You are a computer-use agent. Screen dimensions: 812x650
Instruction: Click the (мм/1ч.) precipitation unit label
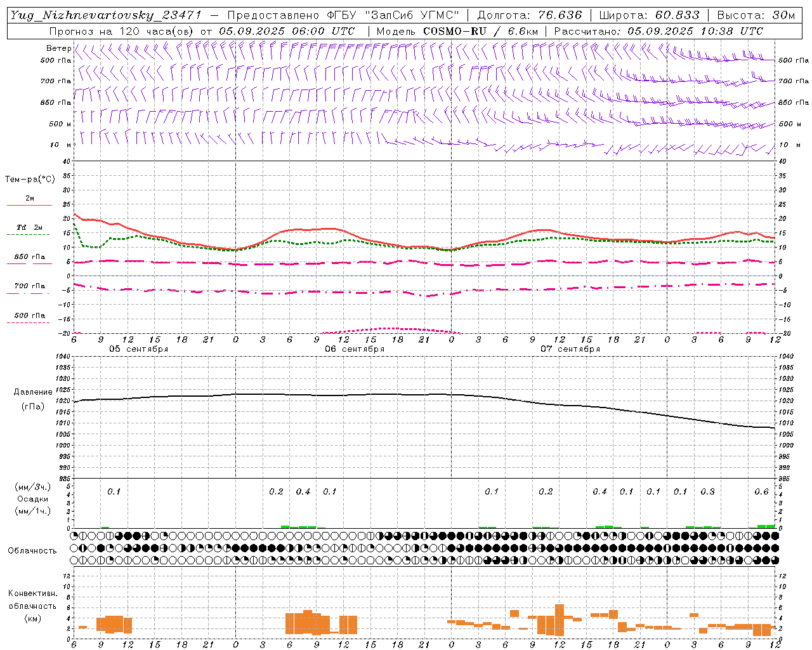click(x=33, y=511)
